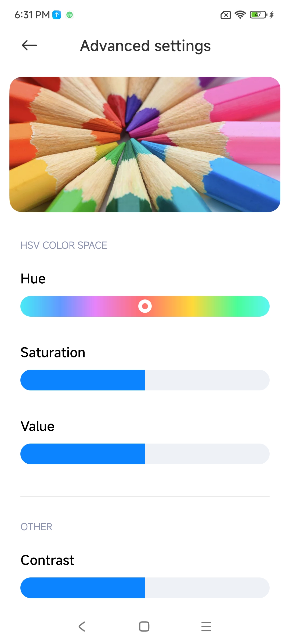Viewport: 290px width, 644px height.
Task: Open recents with the three-line navigation button
Action: (x=206, y=627)
